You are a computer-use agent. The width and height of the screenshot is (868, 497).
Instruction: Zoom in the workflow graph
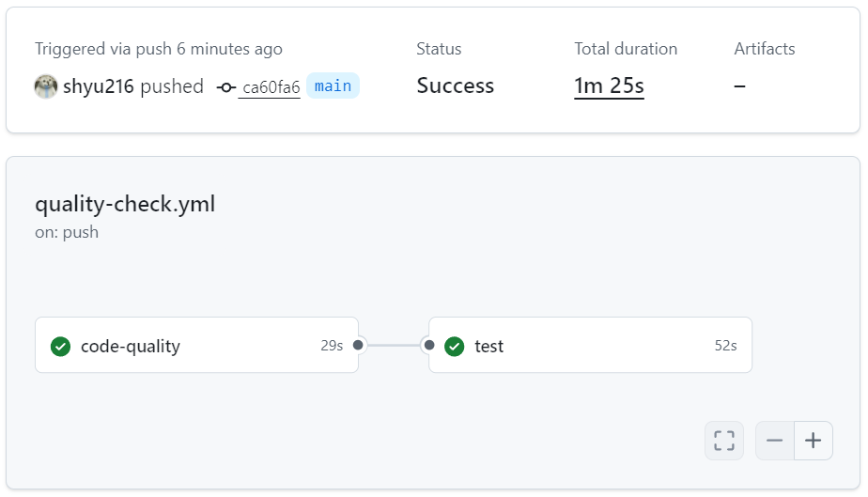[x=814, y=441]
